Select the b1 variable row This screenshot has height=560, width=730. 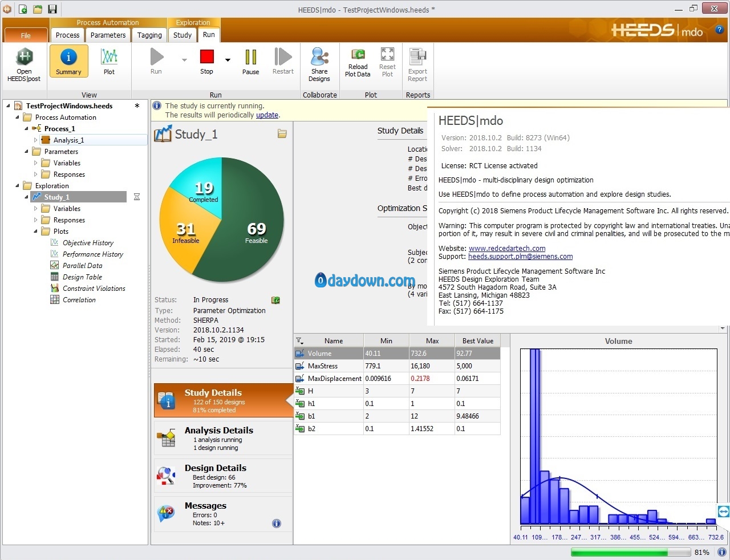coord(397,416)
